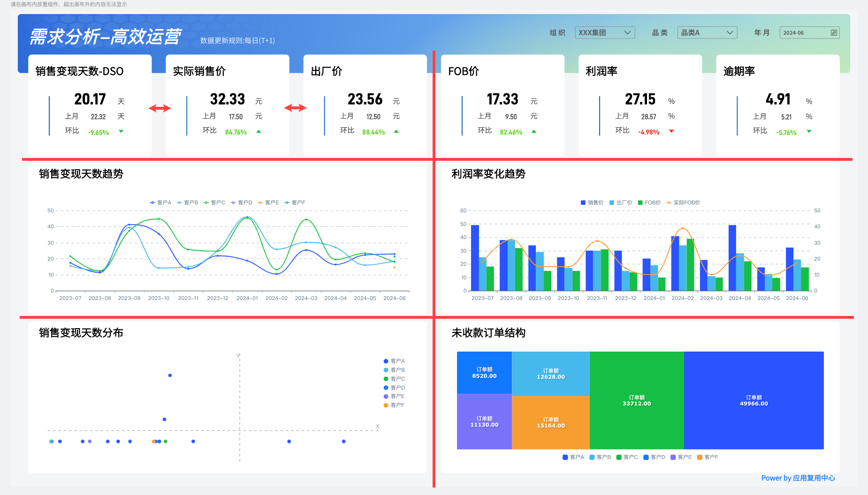The image size is (868, 495).
Task: Select the treemap block with 订单额 12628.00
Action: (x=551, y=374)
